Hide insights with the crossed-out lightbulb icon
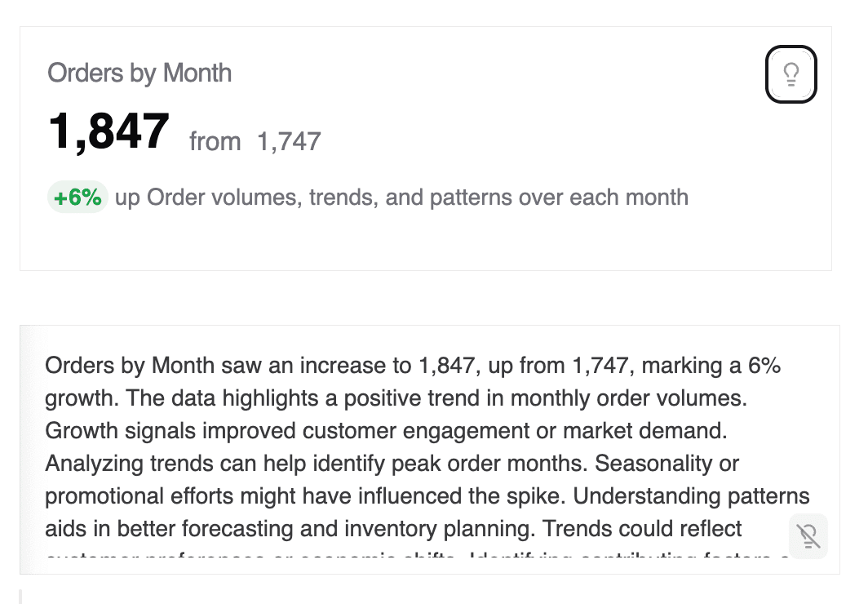The width and height of the screenshot is (868, 604). point(808,536)
